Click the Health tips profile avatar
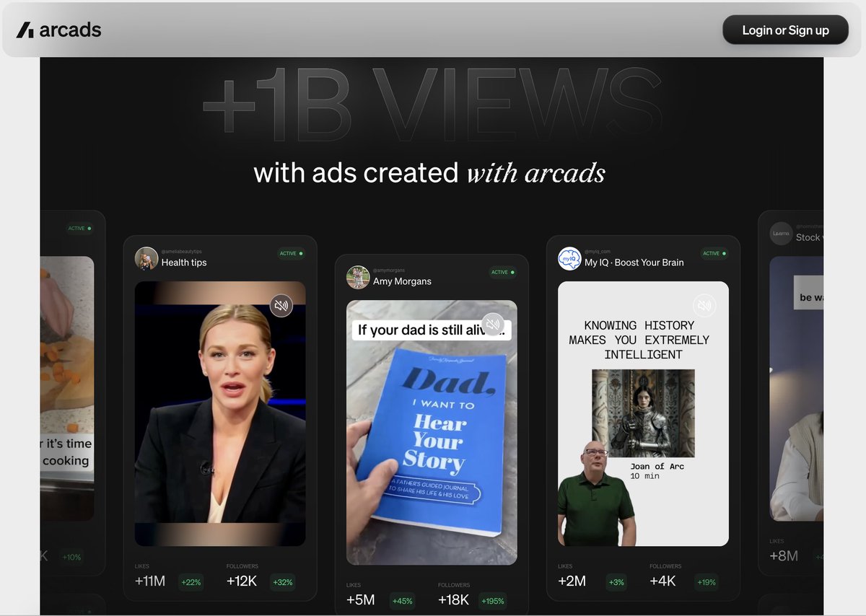This screenshot has height=616, width=866. click(x=146, y=258)
